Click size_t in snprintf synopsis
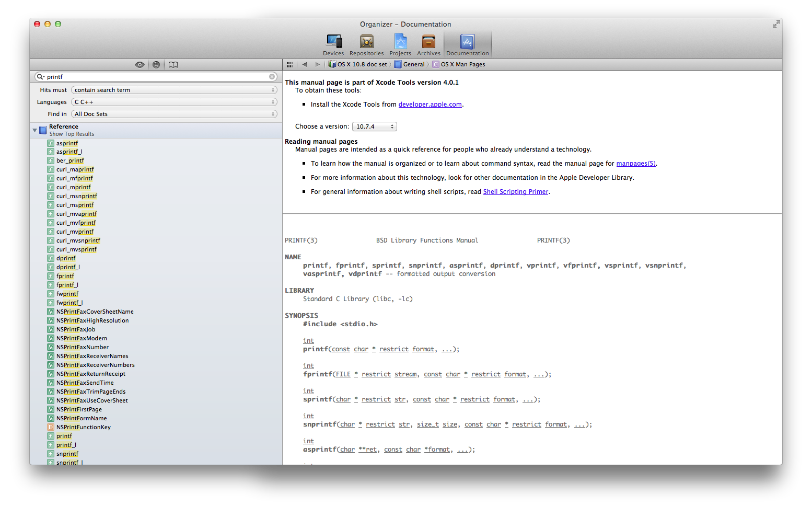The image size is (812, 506). coord(428,424)
